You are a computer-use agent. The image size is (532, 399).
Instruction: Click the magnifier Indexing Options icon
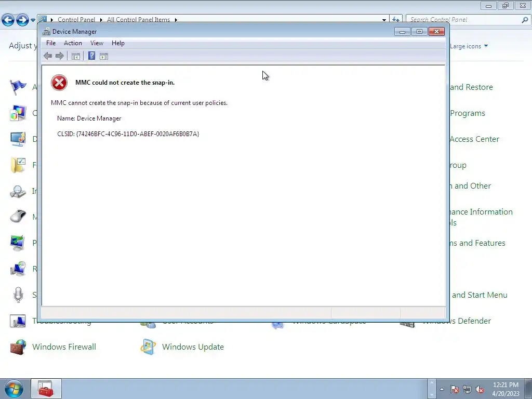pos(18,191)
